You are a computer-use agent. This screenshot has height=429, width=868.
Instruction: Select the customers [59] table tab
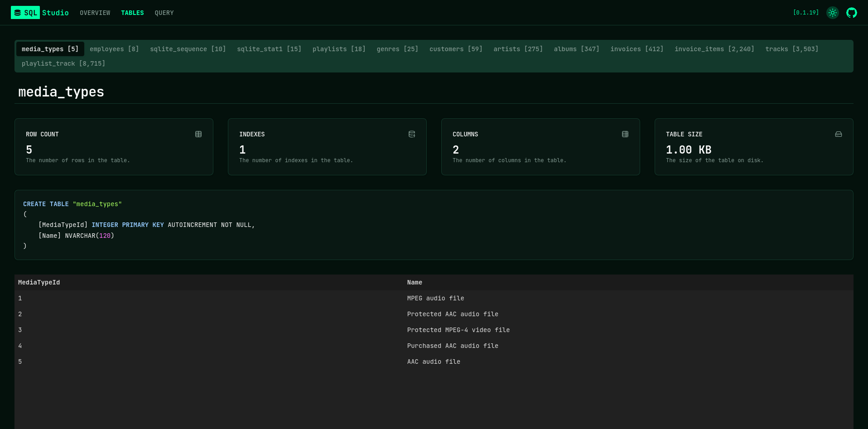(456, 49)
